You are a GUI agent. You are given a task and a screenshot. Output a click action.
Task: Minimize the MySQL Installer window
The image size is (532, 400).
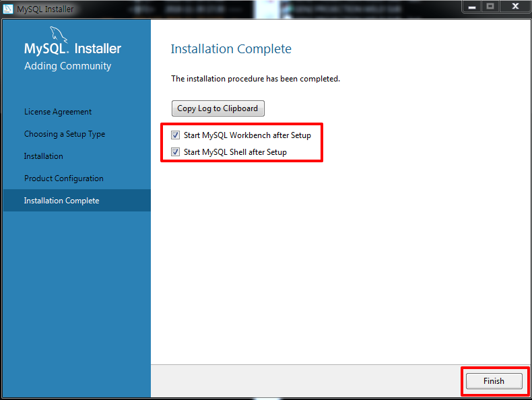tap(471, 7)
